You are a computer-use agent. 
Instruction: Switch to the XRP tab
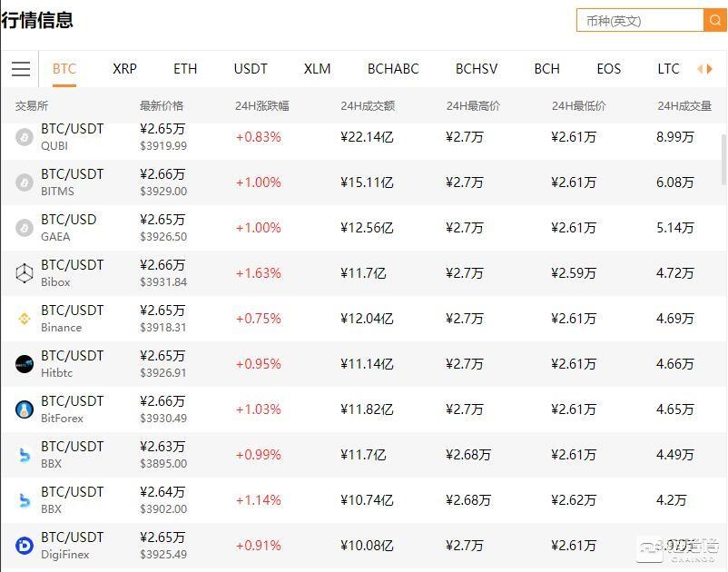click(x=124, y=69)
